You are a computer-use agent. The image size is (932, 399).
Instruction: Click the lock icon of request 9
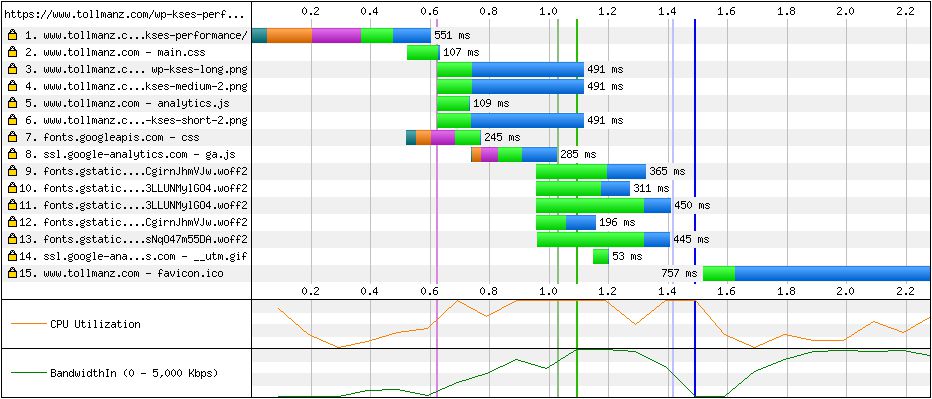(x=12, y=172)
